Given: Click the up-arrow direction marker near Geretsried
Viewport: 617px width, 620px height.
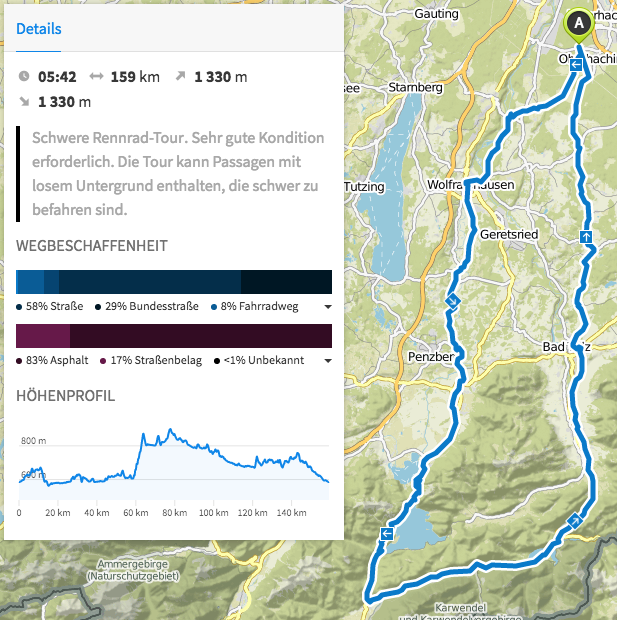Looking at the screenshot, I should [586, 237].
